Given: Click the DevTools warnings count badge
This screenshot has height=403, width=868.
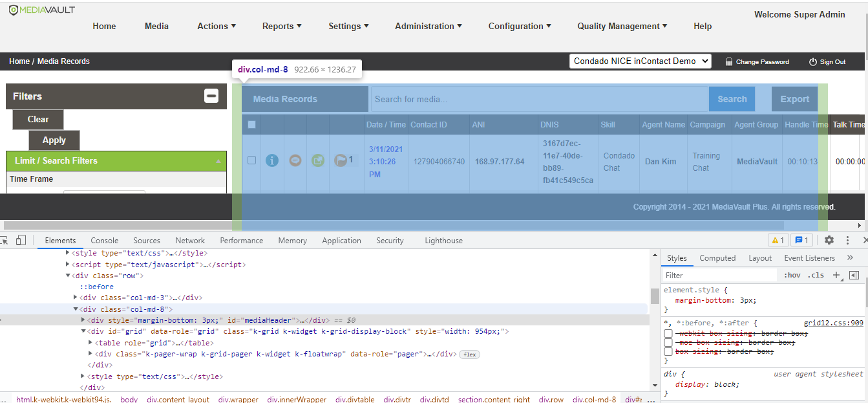Looking at the screenshot, I should [778, 240].
